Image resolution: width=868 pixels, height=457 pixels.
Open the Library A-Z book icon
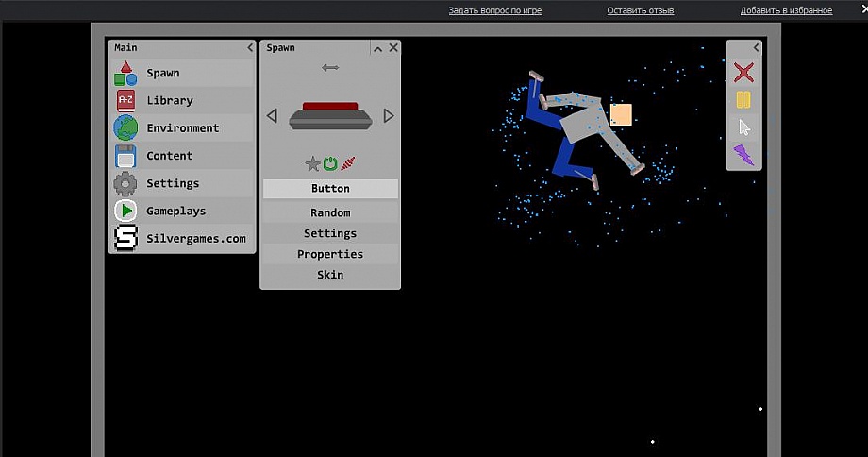(x=125, y=100)
